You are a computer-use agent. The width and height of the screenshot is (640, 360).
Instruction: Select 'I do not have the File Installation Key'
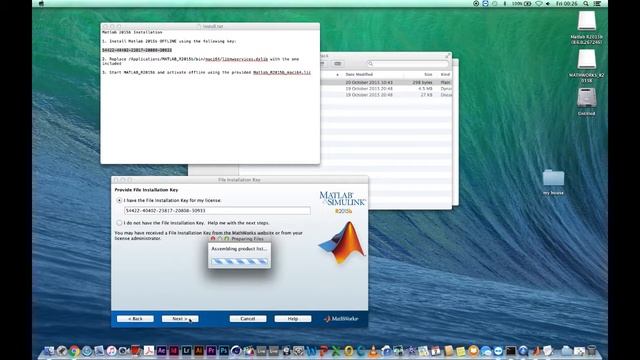coord(119,223)
